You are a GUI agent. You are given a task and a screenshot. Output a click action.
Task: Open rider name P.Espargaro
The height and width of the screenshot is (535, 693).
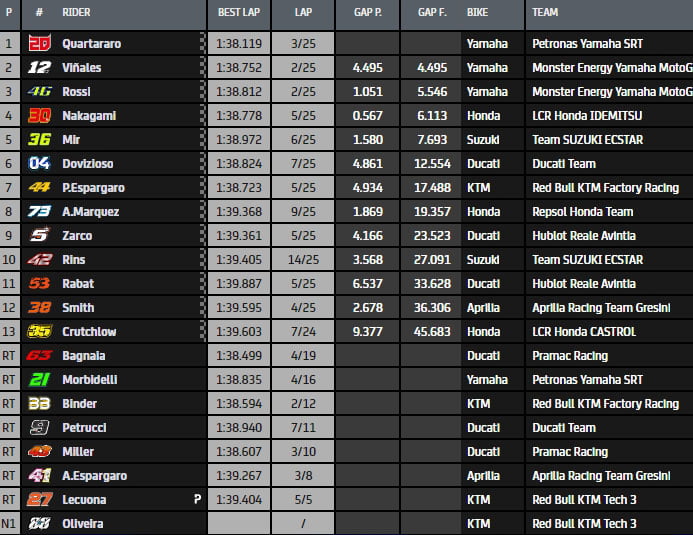pyautogui.click(x=93, y=187)
